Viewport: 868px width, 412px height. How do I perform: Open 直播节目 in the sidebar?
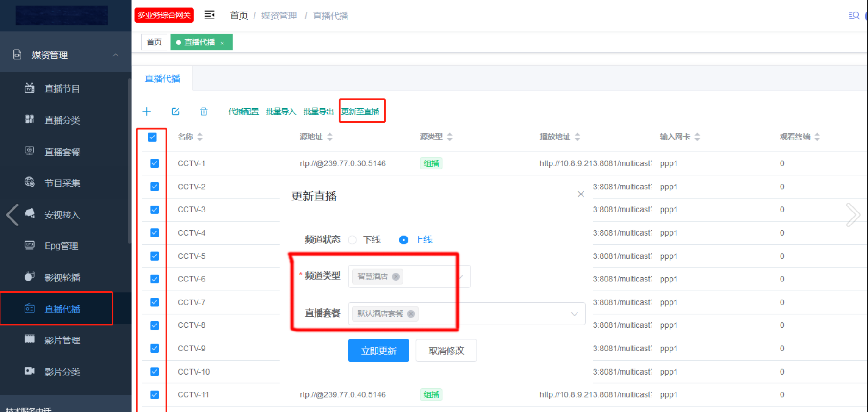pyautogui.click(x=62, y=89)
